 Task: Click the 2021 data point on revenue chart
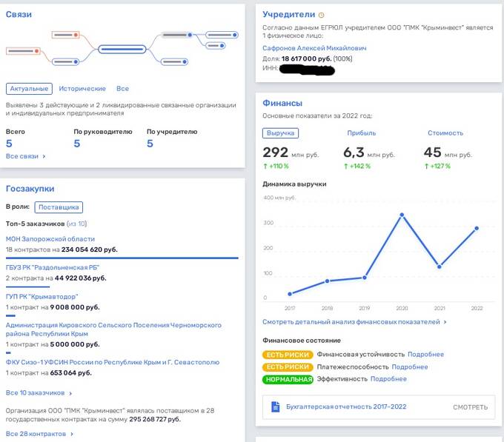tap(440, 267)
